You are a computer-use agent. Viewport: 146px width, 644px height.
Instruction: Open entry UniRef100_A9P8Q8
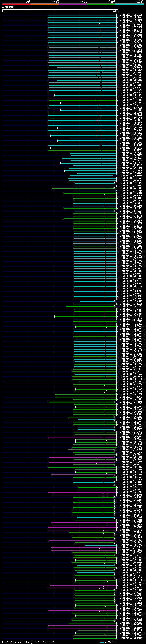(131, 40)
